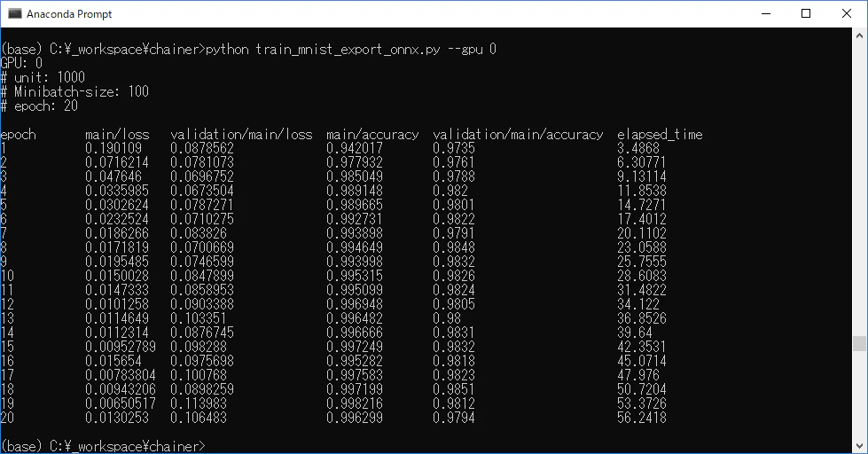
Task: Click validation loss value 0.0858953
Action: 202,290
